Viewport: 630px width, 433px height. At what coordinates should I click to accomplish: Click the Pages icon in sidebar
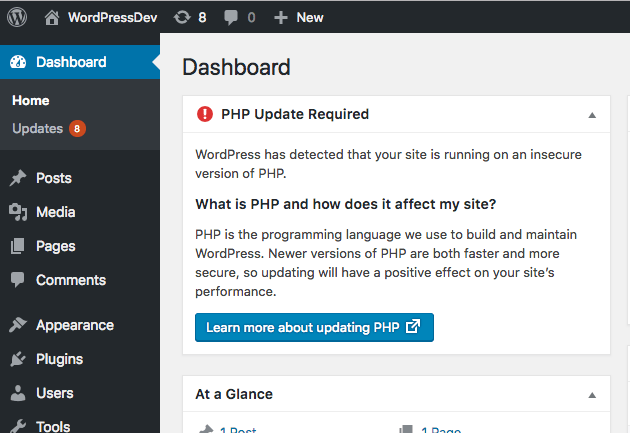[x=18, y=246]
